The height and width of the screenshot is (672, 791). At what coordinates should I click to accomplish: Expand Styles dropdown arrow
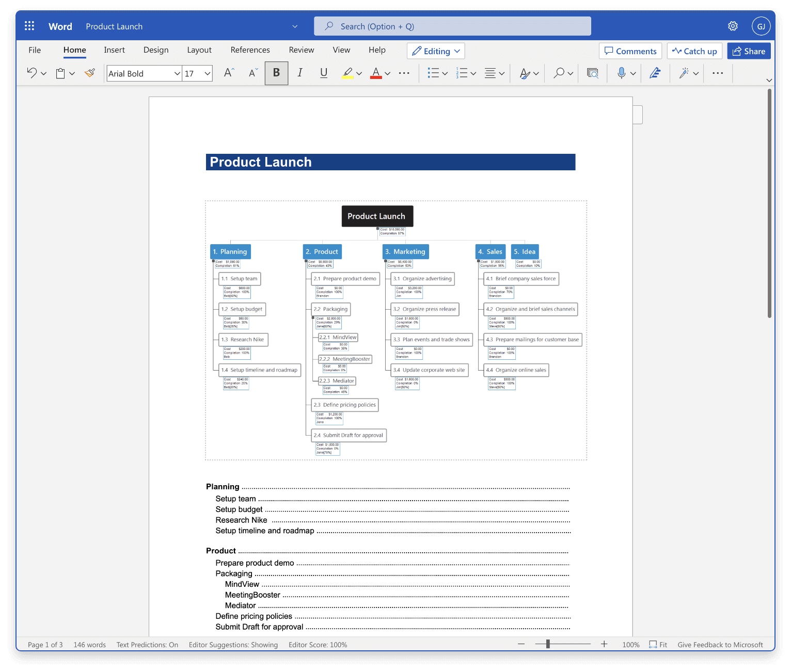536,74
